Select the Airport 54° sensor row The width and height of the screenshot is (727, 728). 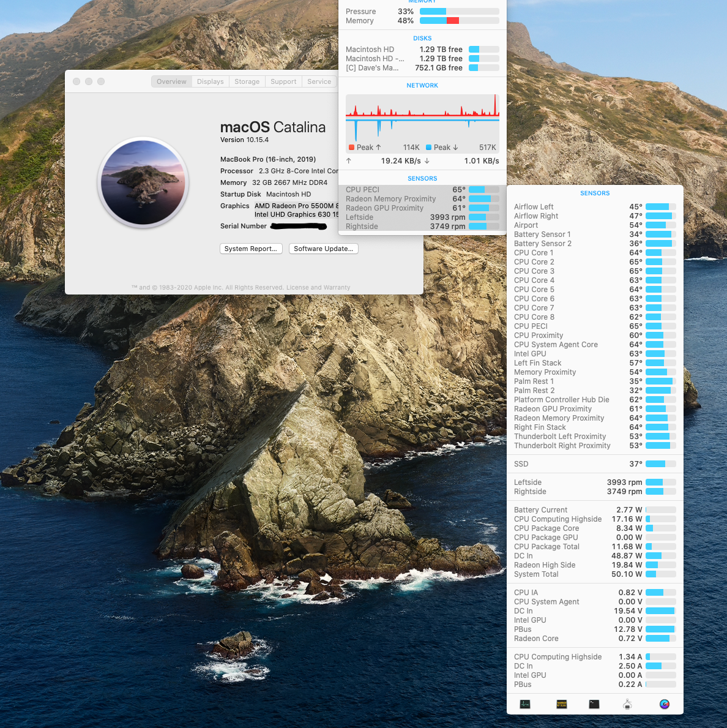[595, 225]
